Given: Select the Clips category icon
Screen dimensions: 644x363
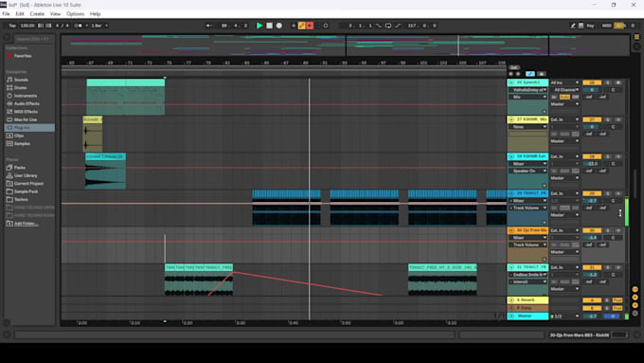Looking at the screenshot, I should pyautogui.click(x=9, y=136).
